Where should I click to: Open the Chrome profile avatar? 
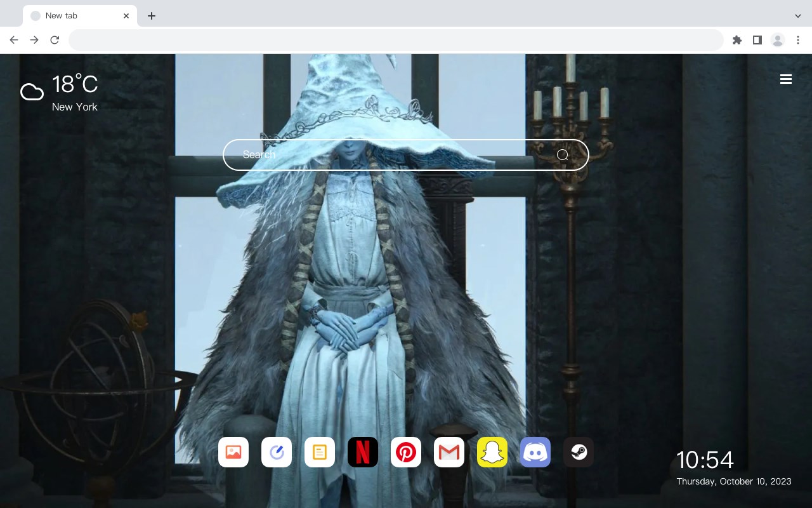(x=778, y=40)
